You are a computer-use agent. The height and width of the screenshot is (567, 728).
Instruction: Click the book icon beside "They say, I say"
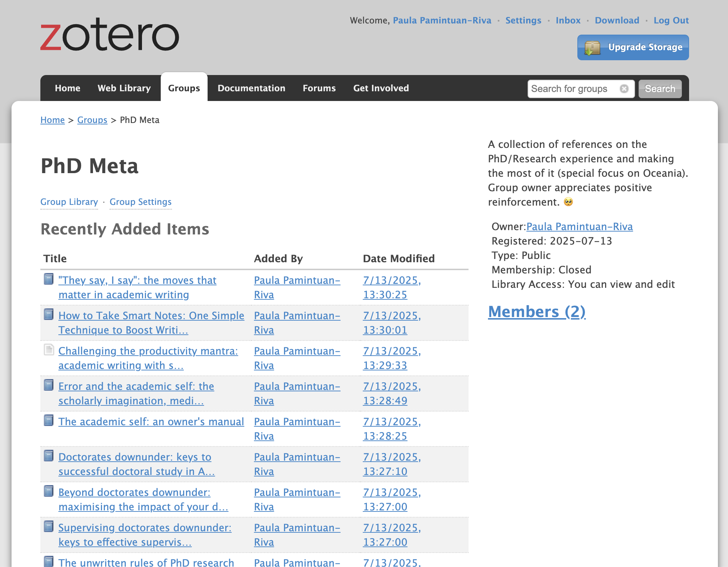click(x=49, y=279)
